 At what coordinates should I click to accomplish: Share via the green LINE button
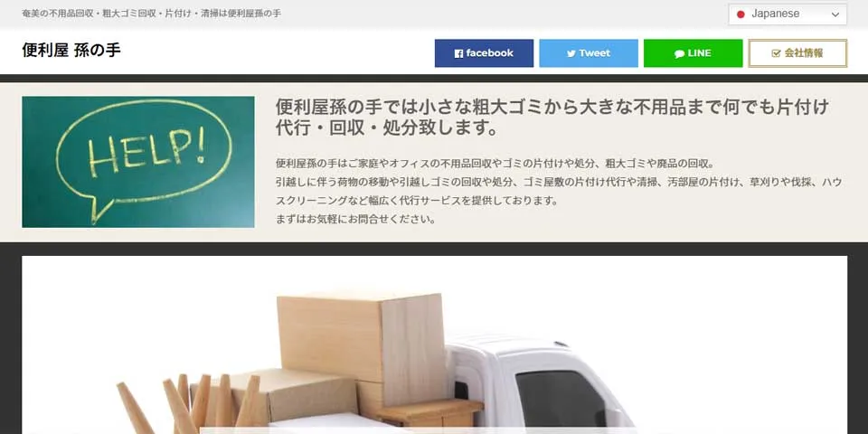(693, 53)
